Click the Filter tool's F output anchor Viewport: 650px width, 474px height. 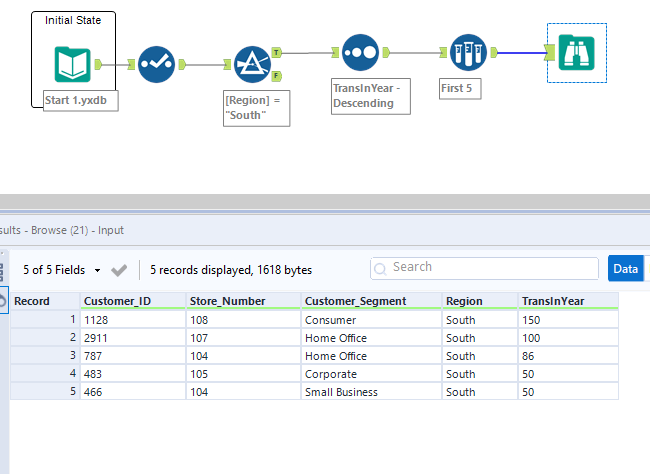tap(276, 76)
